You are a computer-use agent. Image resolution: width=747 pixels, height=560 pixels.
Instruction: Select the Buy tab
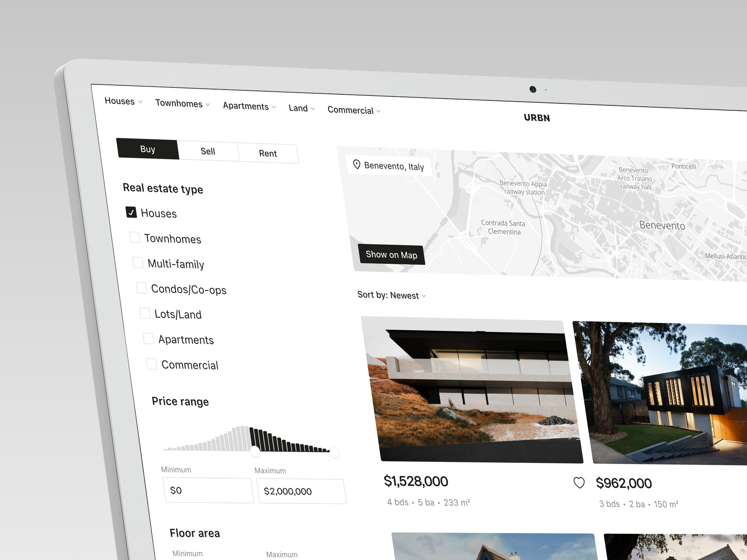[148, 149]
